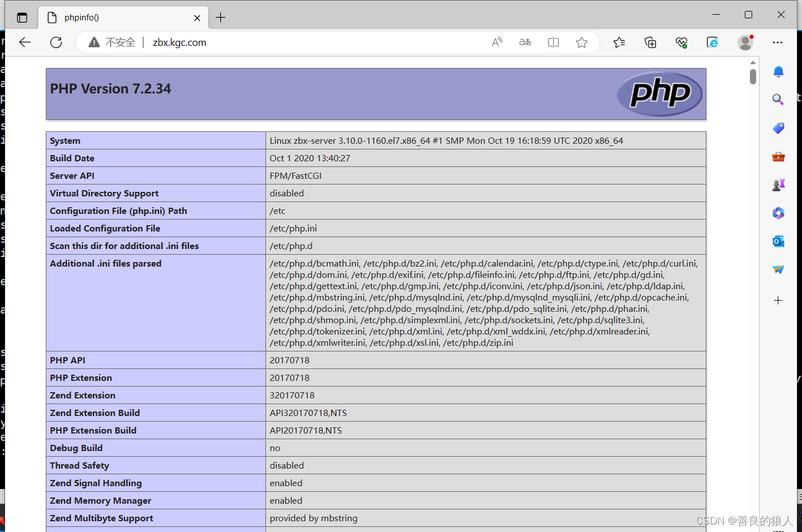Open split screen view icon

(x=554, y=42)
